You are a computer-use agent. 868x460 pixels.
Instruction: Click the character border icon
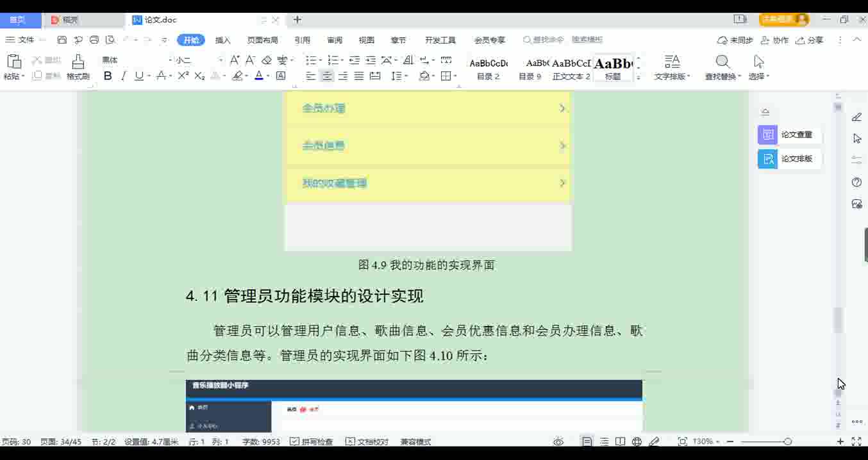(281, 76)
